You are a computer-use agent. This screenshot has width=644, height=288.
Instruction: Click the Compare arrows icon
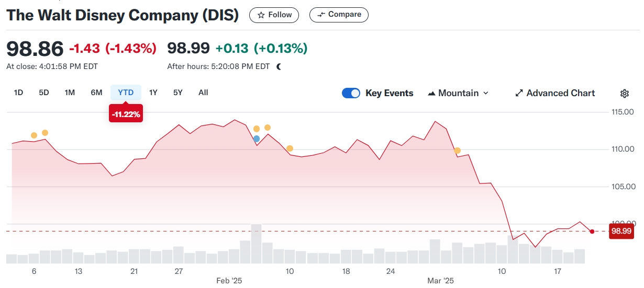(321, 15)
